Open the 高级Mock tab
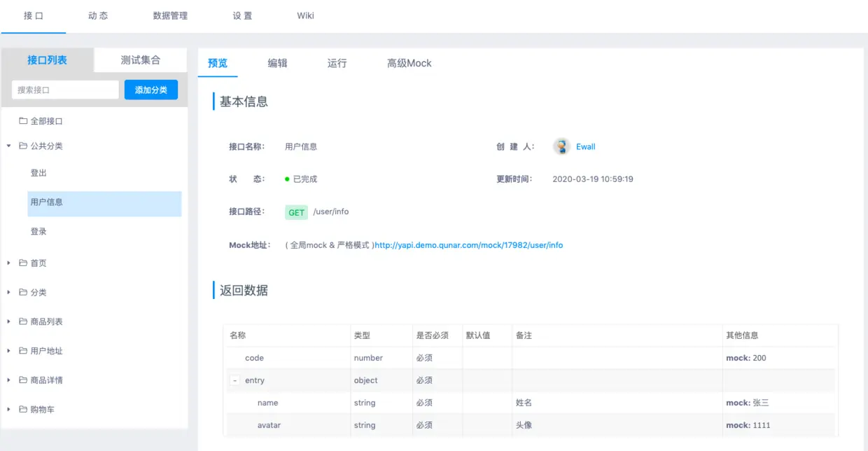868x451 pixels. pyautogui.click(x=409, y=63)
